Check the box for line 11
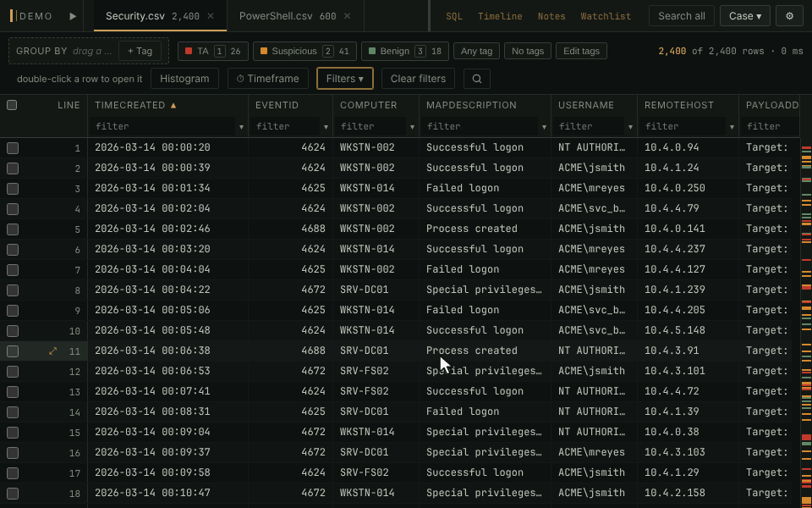812x508 pixels. tap(13, 351)
